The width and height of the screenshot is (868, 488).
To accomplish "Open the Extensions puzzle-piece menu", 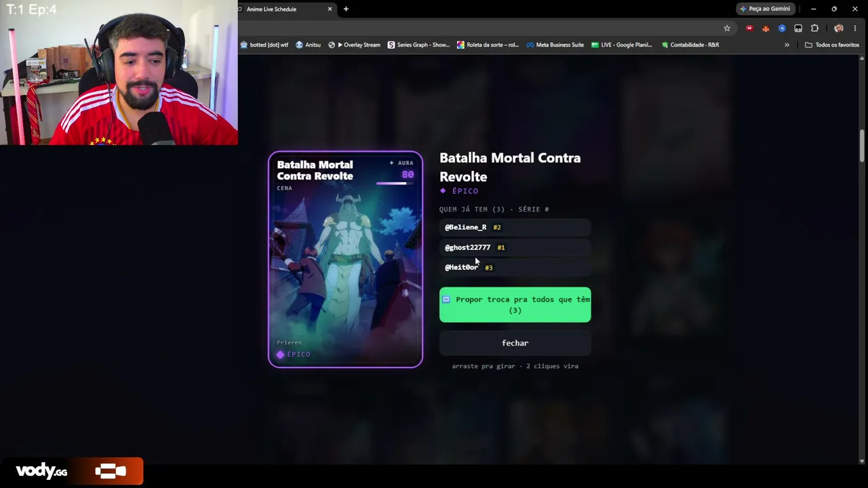I will [x=814, y=28].
